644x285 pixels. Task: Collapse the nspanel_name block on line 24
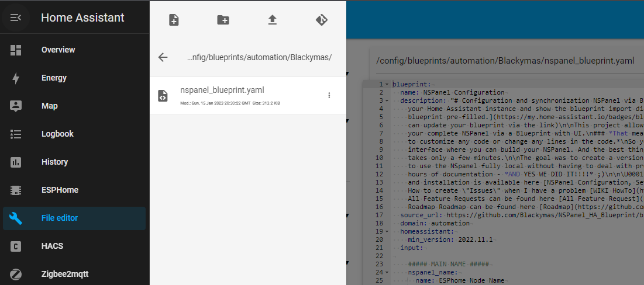point(387,272)
